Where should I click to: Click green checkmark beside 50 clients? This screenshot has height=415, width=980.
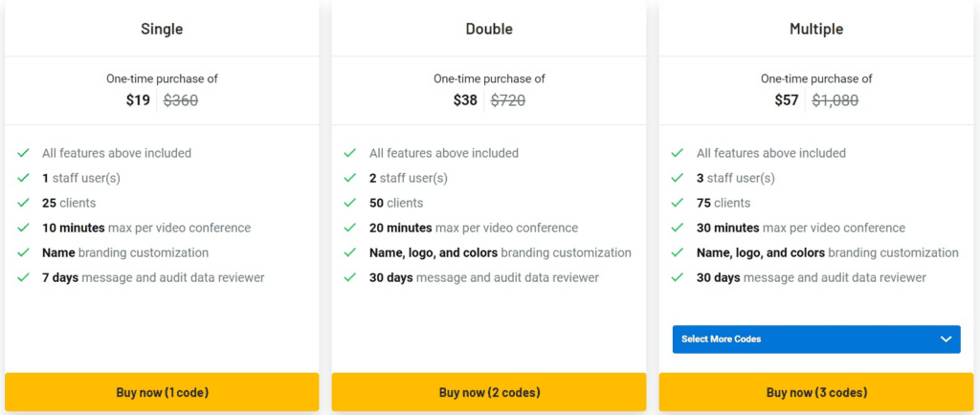click(x=350, y=203)
